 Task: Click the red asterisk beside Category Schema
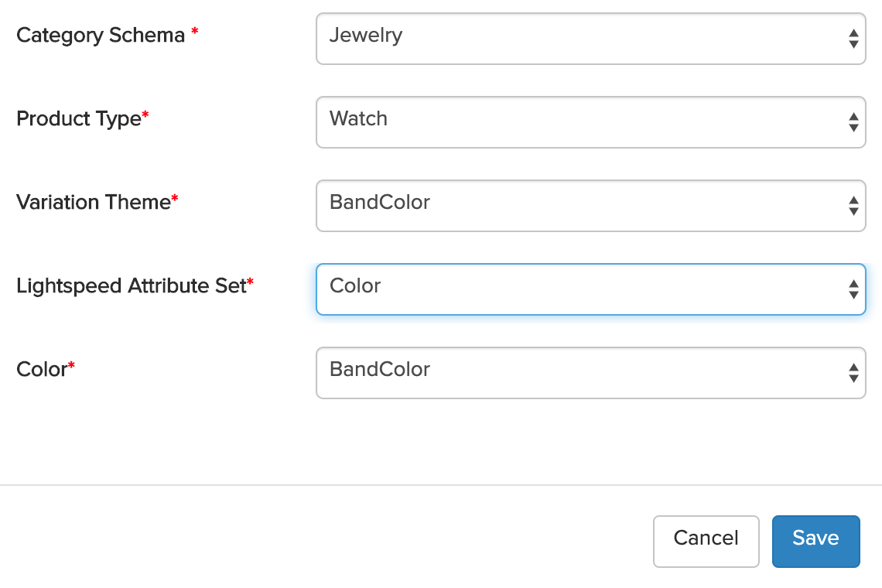195,32
